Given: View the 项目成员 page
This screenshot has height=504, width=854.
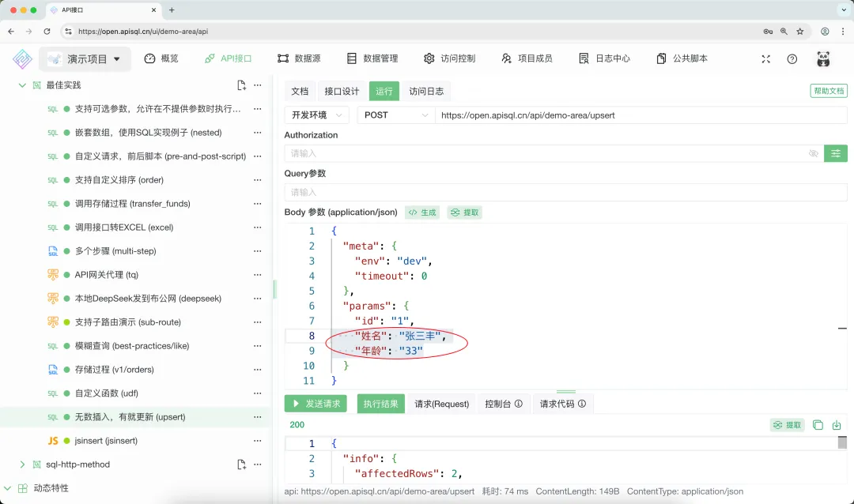Looking at the screenshot, I should click(x=527, y=58).
